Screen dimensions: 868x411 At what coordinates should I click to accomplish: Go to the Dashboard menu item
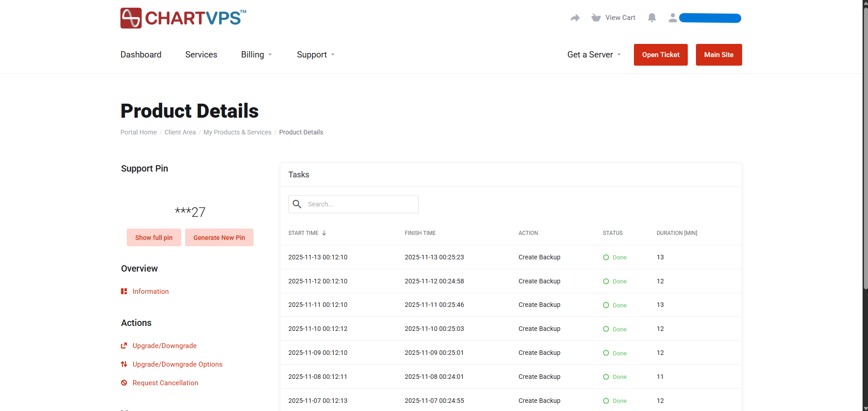(141, 55)
